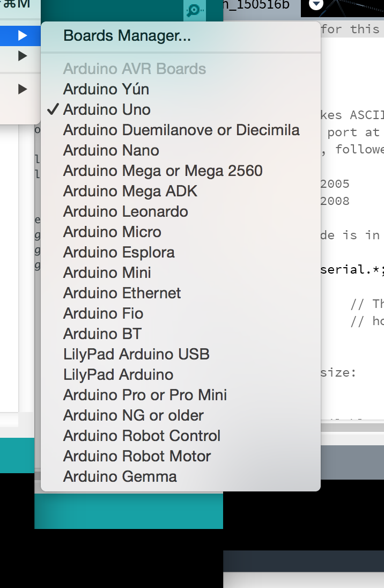The image size is (384, 588).
Task: Choose Arduino Robot Motor board
Action: click(180, 456)
